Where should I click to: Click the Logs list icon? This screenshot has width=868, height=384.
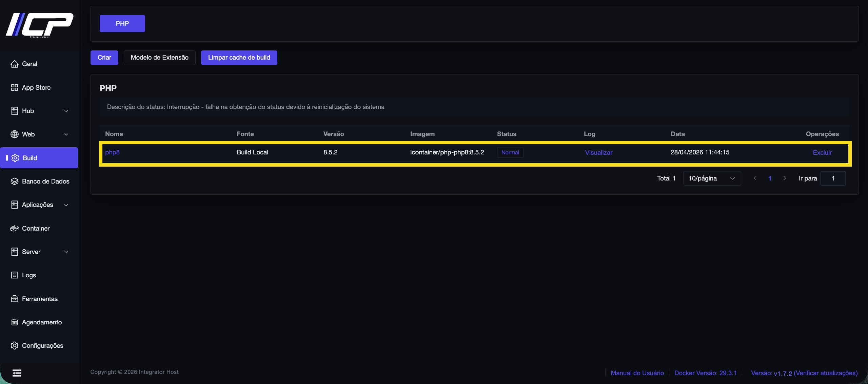point(14,275)
